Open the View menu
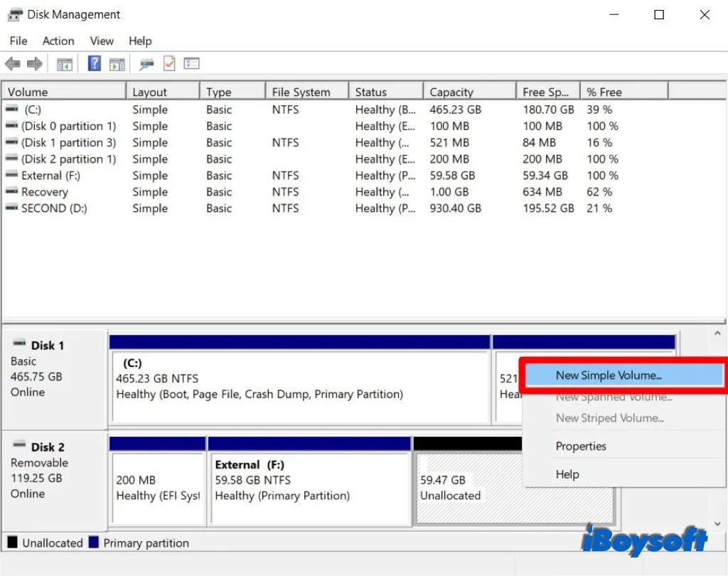The height and width of the screenshot is (576, 728). pyautogui.click(x=101, y=41)
